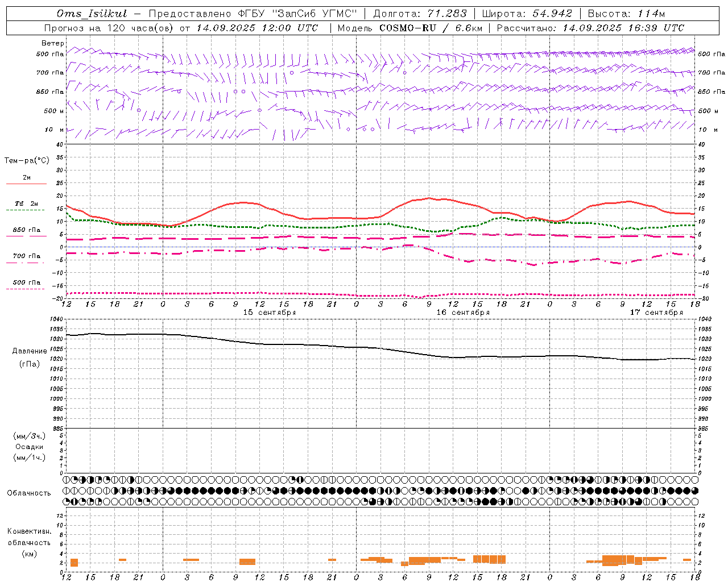
Task: Click the 'ЗапСиб УГМС' provider text
Action: [x=315, y=14]
